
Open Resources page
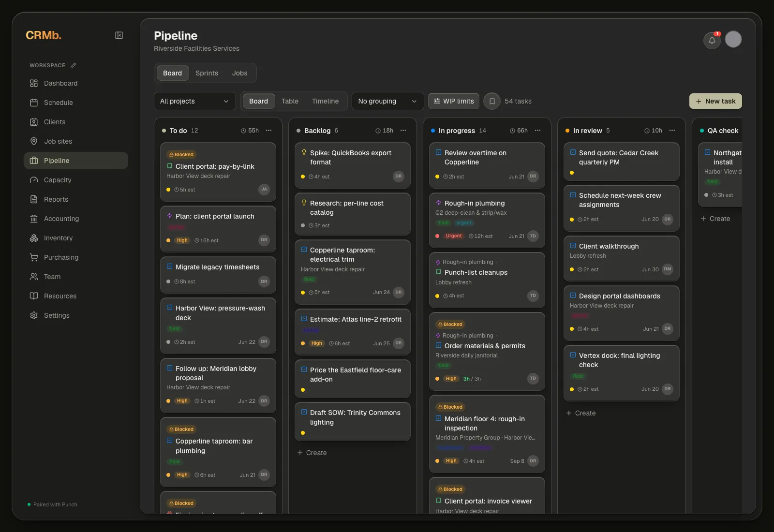tap(76, 296)
